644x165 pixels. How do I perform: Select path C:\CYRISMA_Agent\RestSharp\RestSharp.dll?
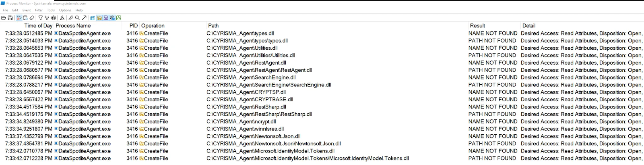pyautogui.click(x=259, y=114)
